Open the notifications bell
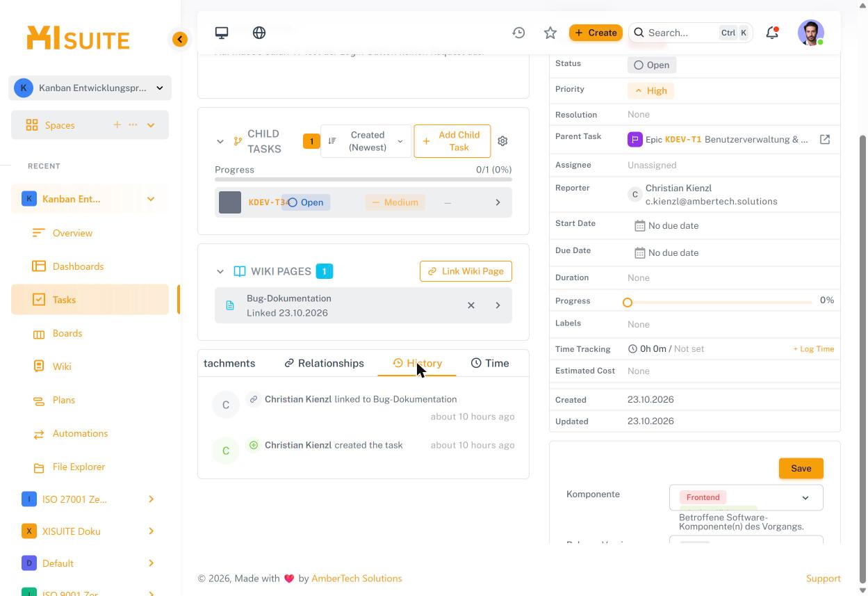Screen dimensions: 868x596 pyautogui.click(x=772, y=33)
